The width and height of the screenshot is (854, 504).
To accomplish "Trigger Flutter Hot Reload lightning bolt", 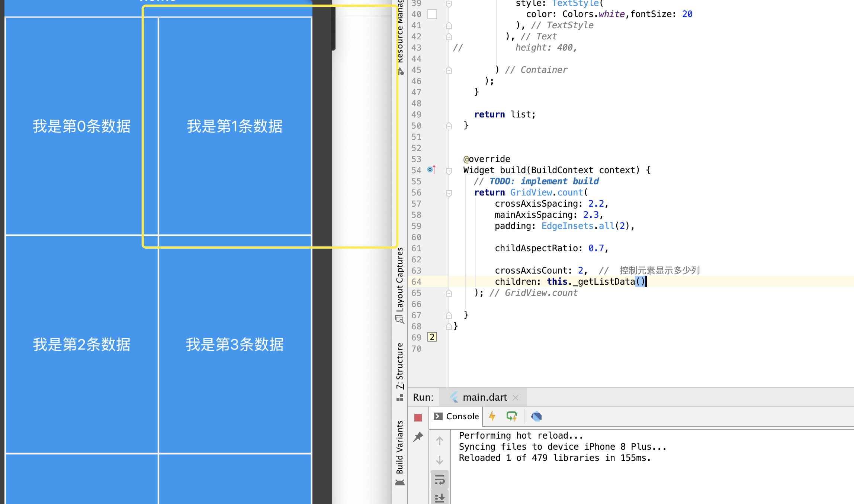I will (492, 416).
